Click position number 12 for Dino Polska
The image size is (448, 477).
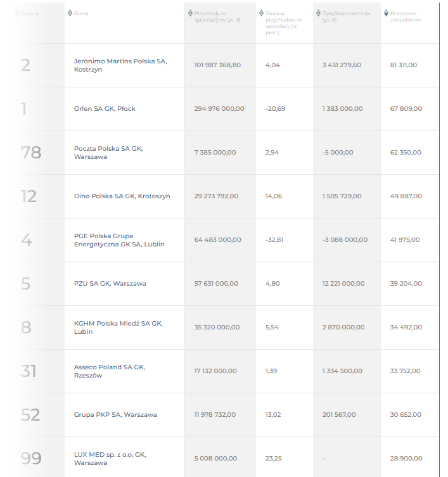(29, 196)
